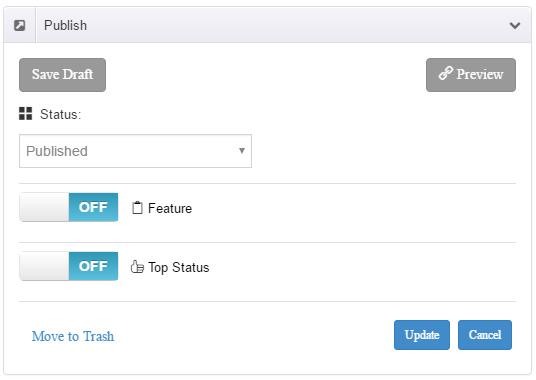The width and height of the screenshot is (536, 380).
Task: Click the white knob of the Feature switch
Action: (44, 207)
